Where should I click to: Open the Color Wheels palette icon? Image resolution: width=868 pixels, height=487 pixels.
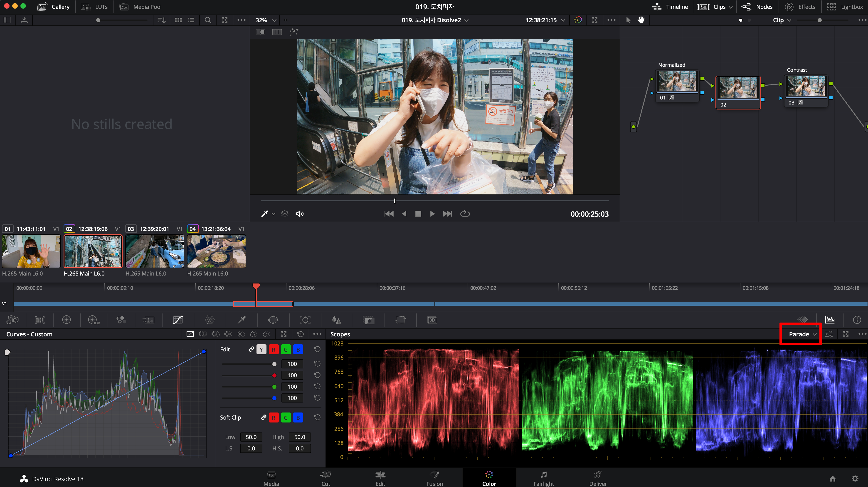[x=66, y=320]
